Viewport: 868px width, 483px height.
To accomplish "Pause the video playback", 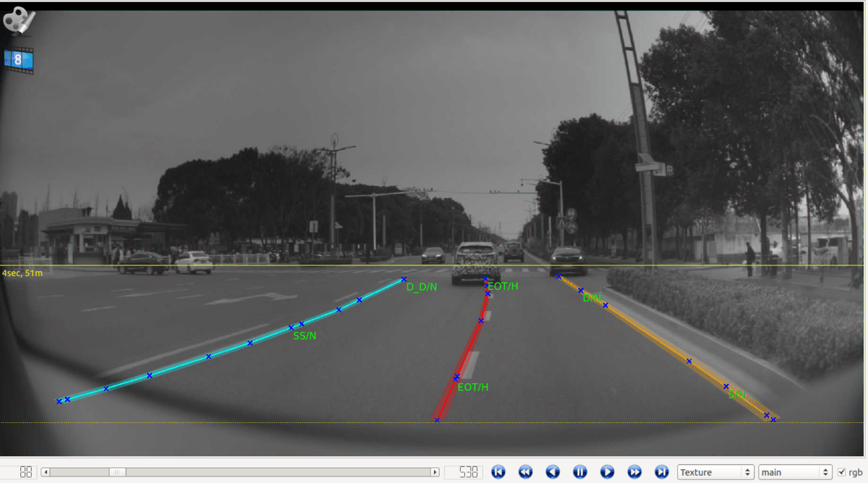I will coord(579,471).
